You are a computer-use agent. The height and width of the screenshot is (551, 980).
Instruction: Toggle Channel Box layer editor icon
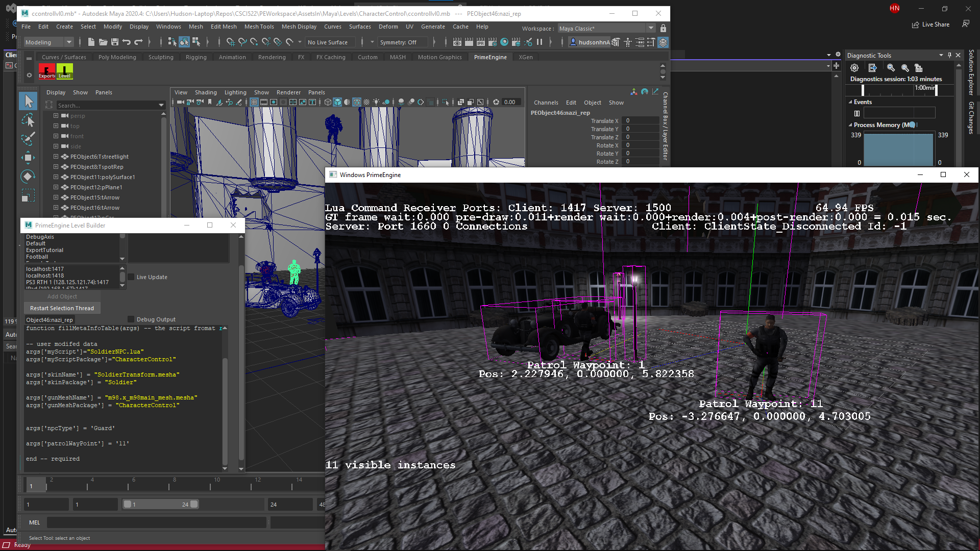pos(663,42)
